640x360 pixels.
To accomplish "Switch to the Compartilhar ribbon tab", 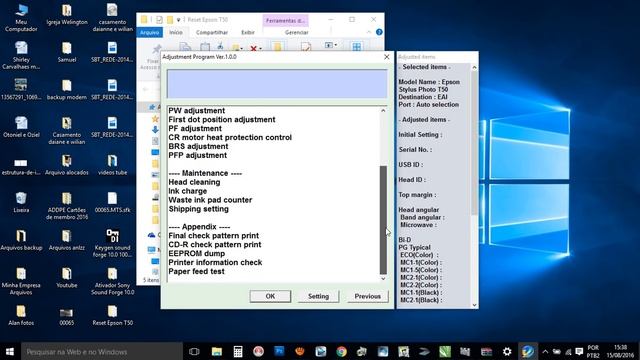I will (x=211, y=32).
